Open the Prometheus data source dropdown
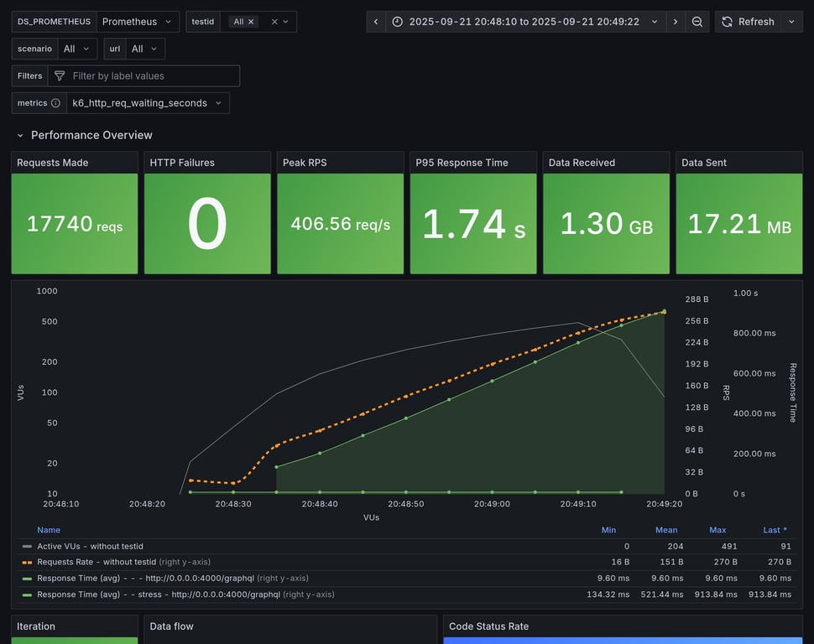This screenshot has width=814, height=644. pos(138,22)
